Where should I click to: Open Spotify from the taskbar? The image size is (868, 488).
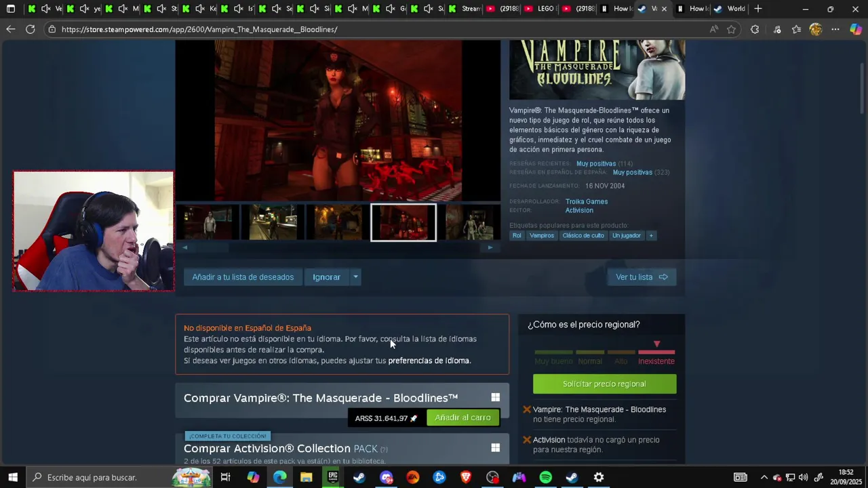[x=546, y=477]
